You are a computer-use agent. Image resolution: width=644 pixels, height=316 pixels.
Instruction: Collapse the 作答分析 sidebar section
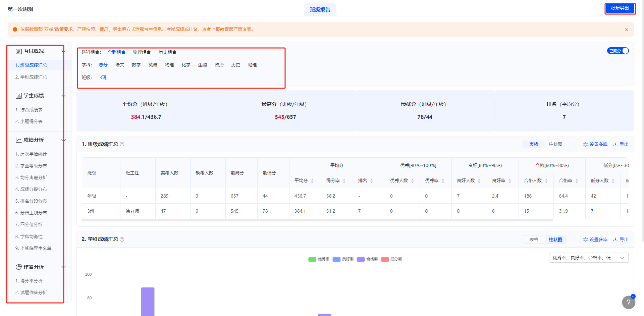click(x=63, y=267)
